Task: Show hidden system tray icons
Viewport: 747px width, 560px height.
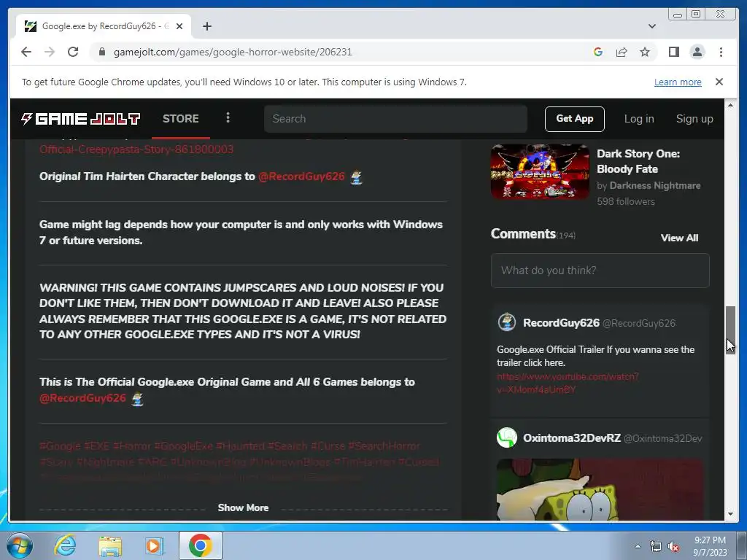Action: [638, 546]
